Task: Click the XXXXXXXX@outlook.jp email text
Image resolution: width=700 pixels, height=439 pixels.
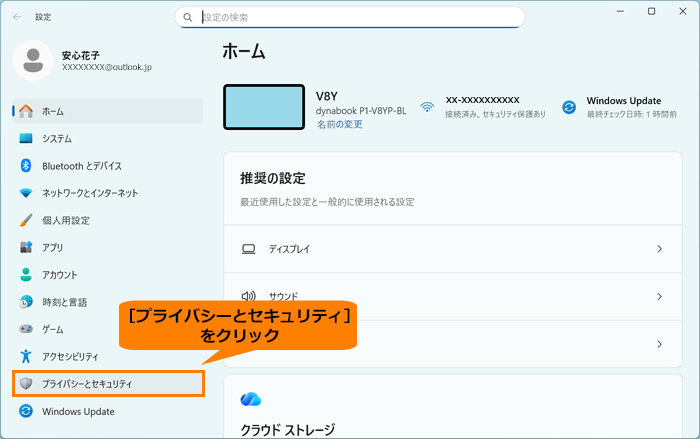Action: click(x=107, y=67)
